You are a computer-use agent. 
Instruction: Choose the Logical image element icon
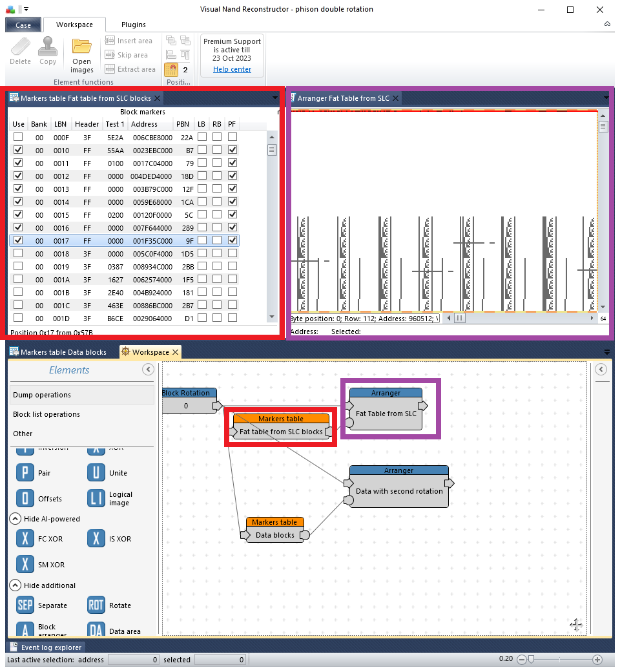pos(96,498)
